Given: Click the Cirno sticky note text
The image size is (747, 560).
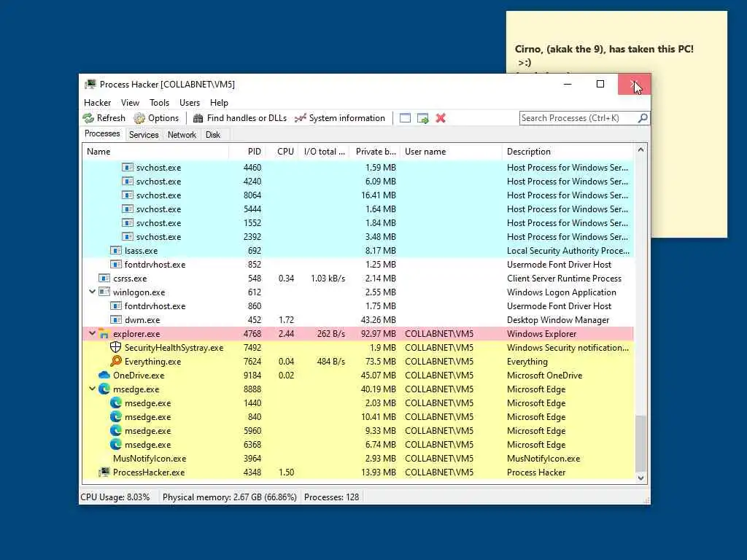Looking at the screenshot, I should point(604,55).
